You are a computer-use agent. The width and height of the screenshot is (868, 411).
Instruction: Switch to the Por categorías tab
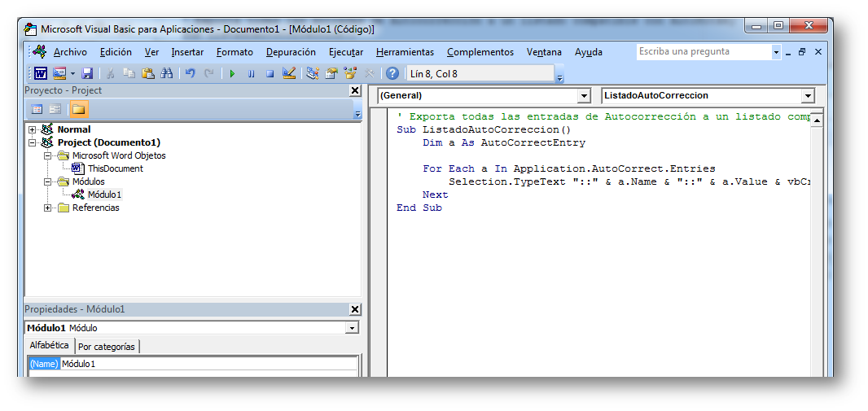point(107,347)
